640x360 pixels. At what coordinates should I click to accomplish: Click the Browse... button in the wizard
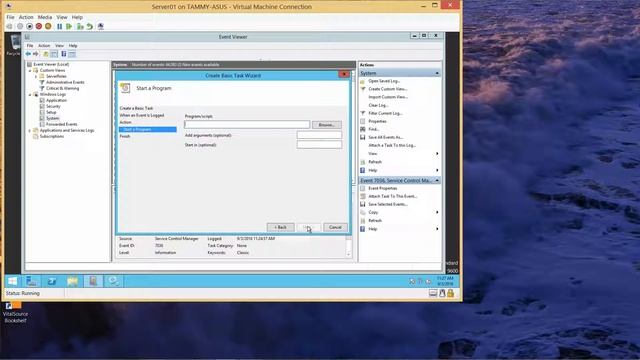(x=327, y=125)
